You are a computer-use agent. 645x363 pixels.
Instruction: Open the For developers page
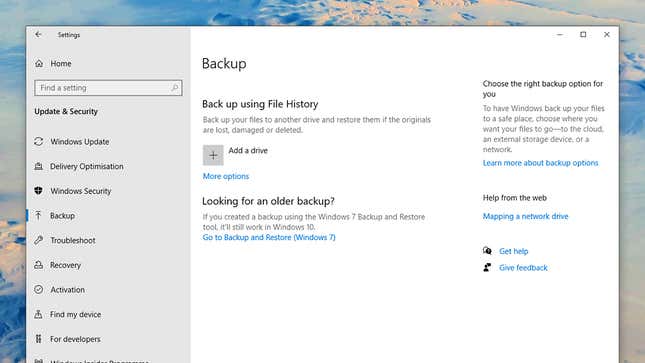click(75, 339)
